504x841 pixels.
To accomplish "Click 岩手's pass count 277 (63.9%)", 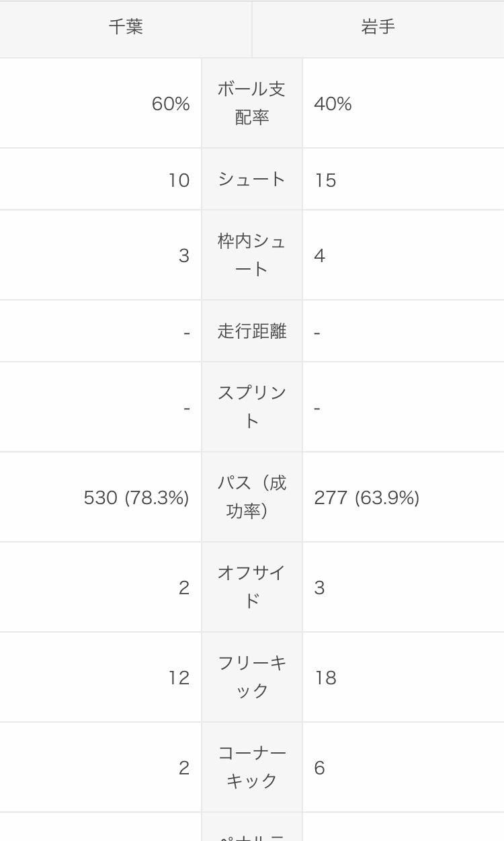I will click(x=366, y=497).
